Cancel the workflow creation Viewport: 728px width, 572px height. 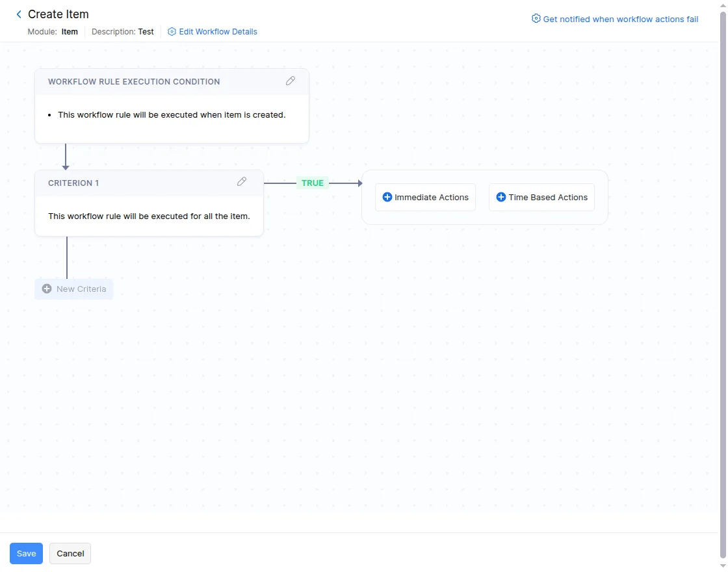[x=70, y=553]
